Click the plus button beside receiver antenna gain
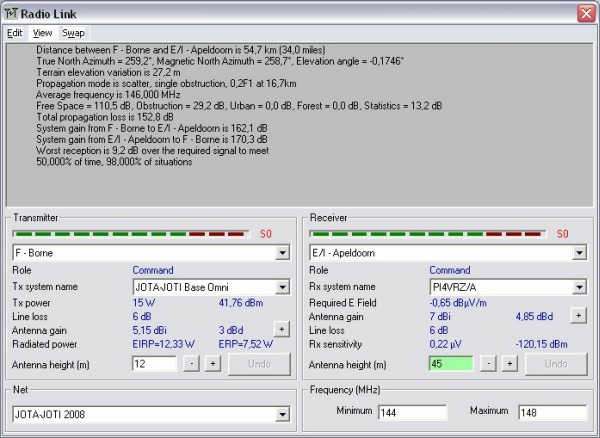This screenshot has height=438, width=600. coord(579,316)
